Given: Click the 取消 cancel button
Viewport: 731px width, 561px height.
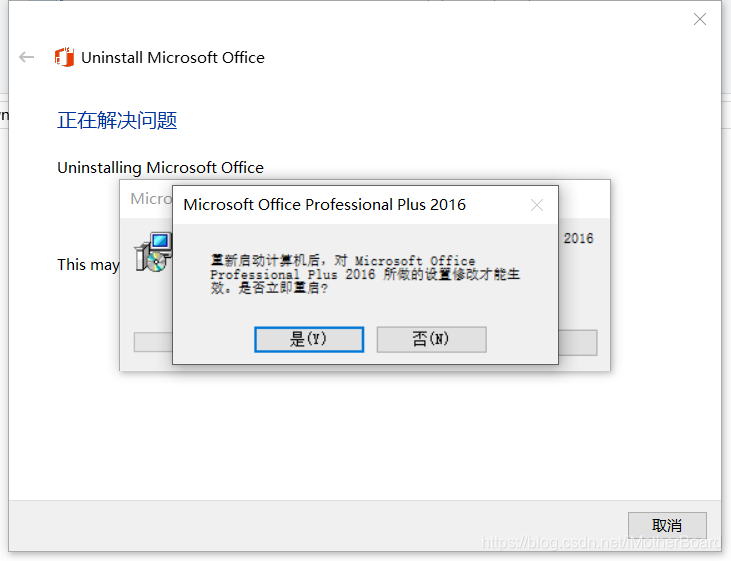Looking at the screenshot, I should click(x=667, y=526).
